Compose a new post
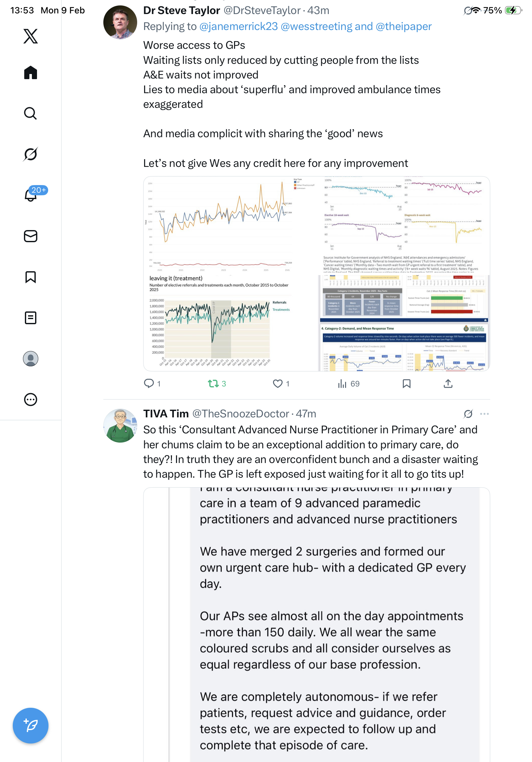The height and width of the screenshot is (762, 532). [x=31, y=726]
